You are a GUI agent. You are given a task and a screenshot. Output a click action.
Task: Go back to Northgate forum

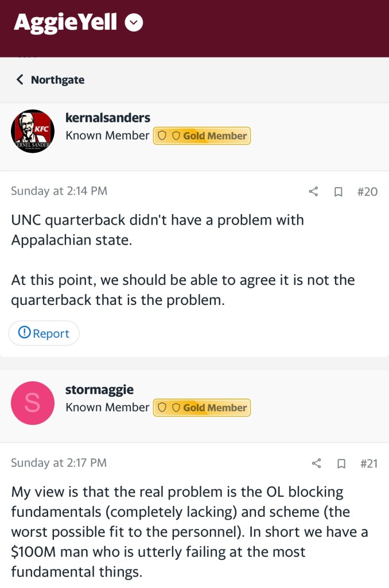(57, 80)
